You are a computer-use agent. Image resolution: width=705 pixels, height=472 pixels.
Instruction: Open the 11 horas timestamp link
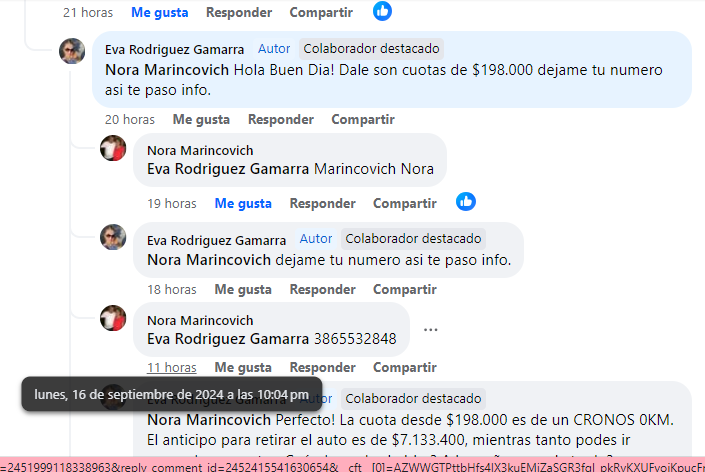tap(172, 368)
